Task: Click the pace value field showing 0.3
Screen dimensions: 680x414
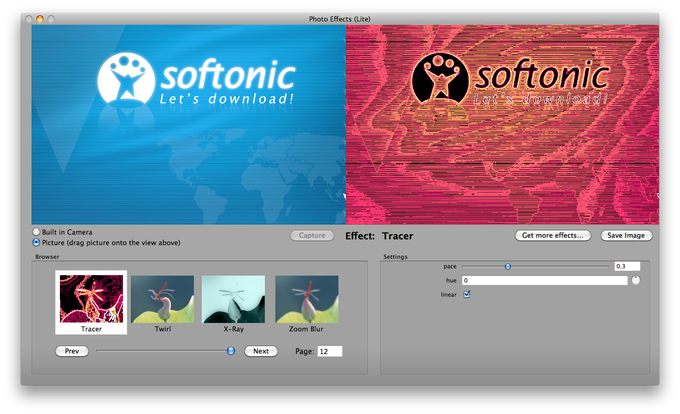Action: click(x=627, y=266)
